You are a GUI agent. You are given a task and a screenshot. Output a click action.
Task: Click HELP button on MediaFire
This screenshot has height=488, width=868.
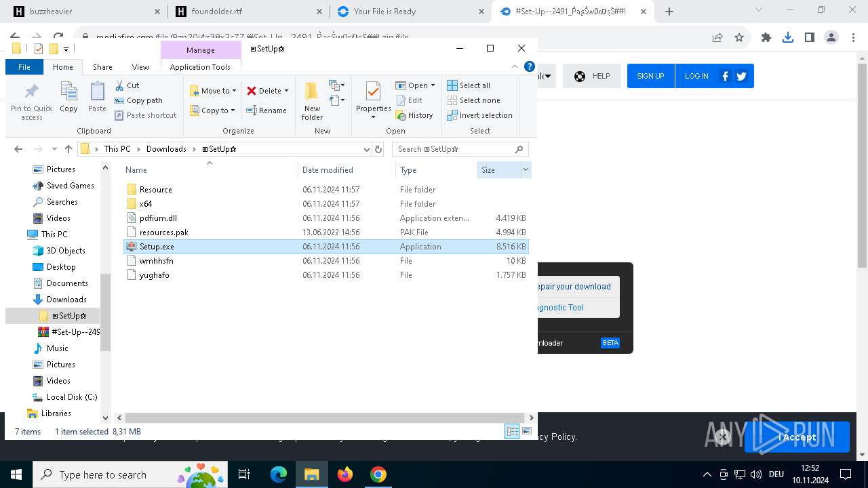point(592,76)
